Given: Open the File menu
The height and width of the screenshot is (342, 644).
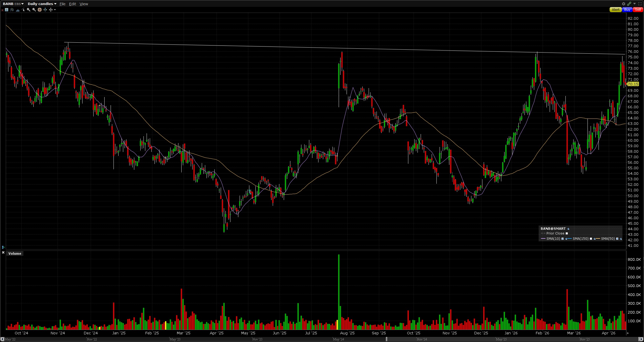Looking at the screenshot, I should point(62,4).
